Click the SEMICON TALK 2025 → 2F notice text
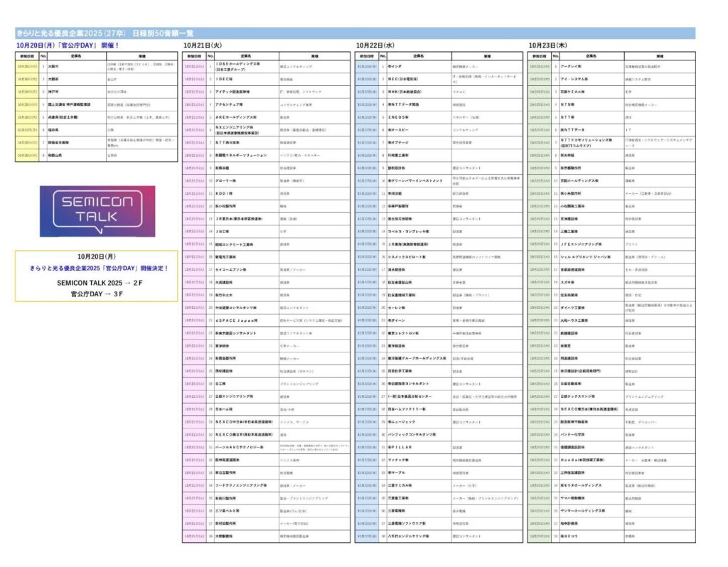Screen dimensions: 728x567 click(96, 282)
